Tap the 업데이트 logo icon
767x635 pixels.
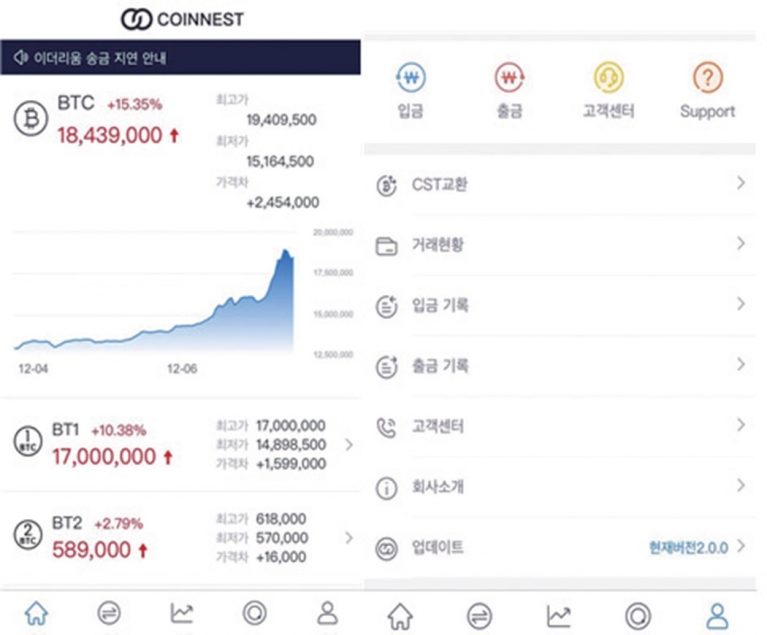(386, 548)
